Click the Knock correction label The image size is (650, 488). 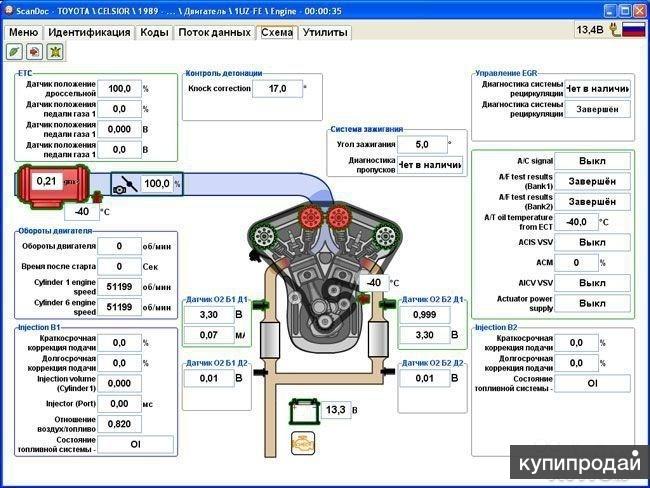[x=219, y=88]
